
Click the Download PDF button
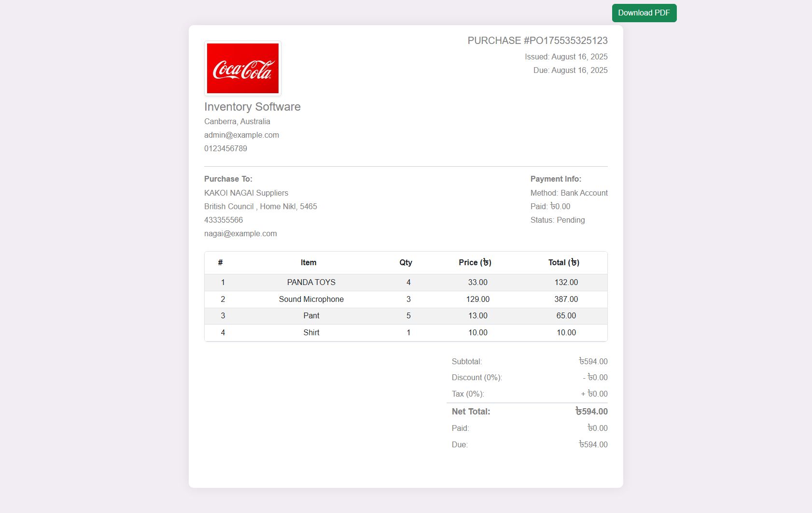[644, 13]
